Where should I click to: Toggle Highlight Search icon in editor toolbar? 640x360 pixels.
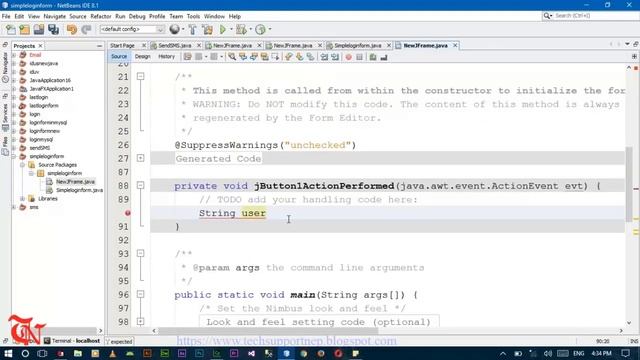[264, 57]
